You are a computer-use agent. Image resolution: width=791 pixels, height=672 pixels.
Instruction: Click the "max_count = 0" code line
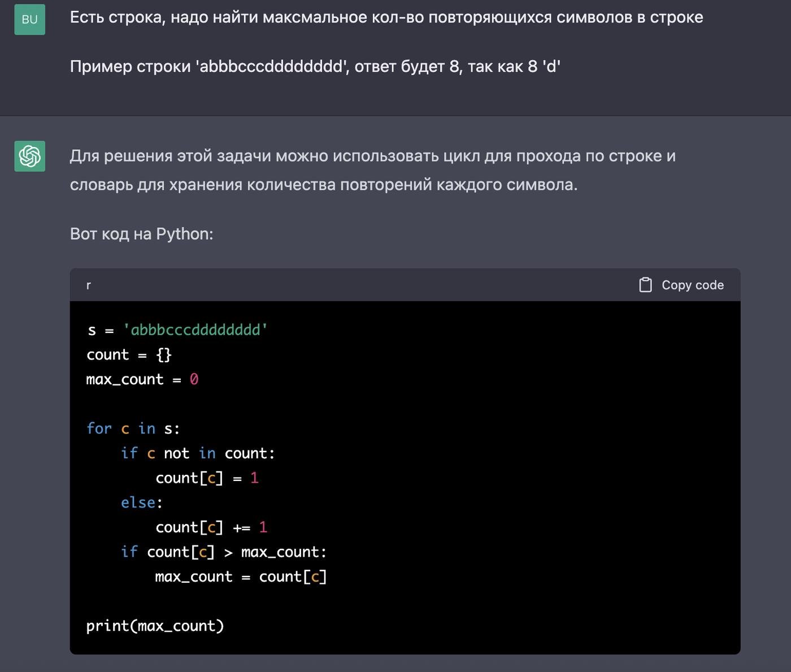point(142,380)
